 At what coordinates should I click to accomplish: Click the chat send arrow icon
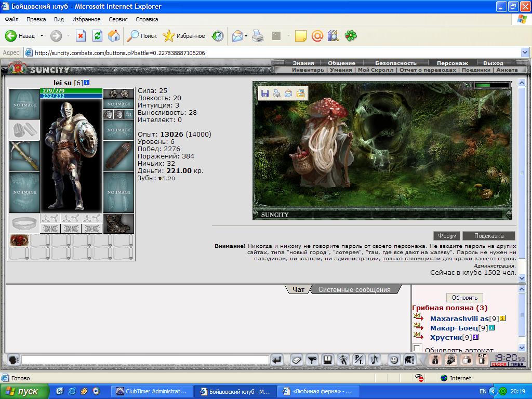(x=277, y=360)
